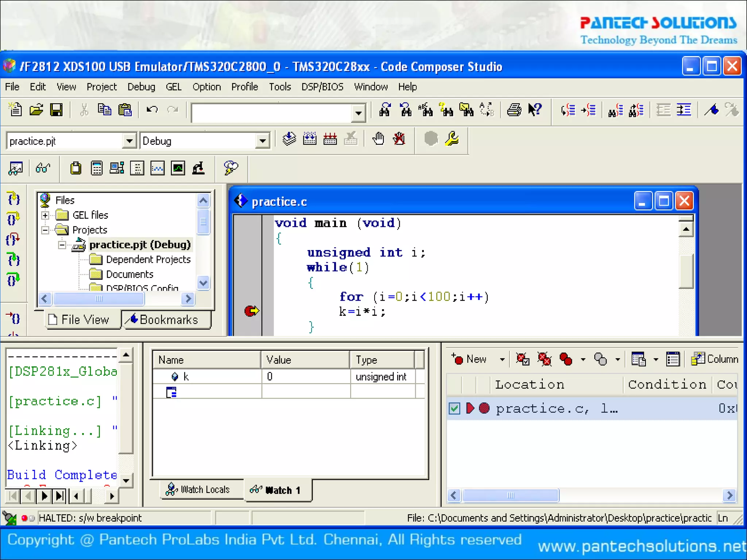Screen dimensions: 747x560
Task: Click the Print icon in toolbar
Action: click(x=514, y=110)
